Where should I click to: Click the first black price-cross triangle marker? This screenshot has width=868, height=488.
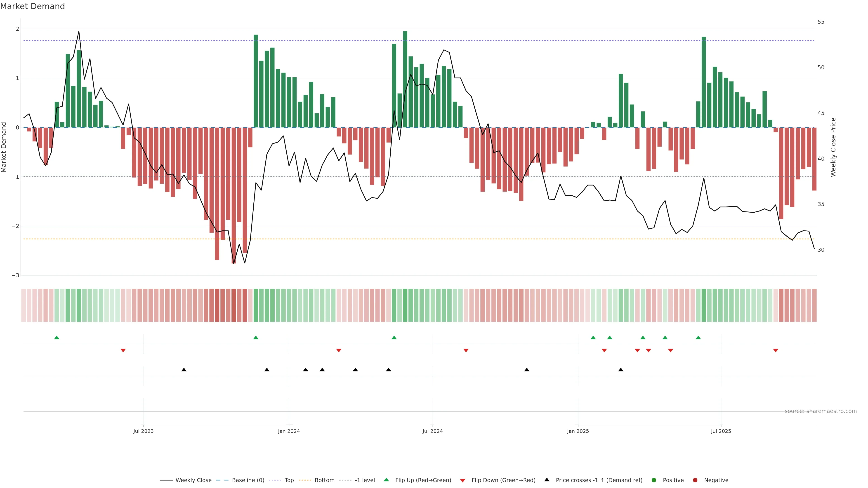pyautogui.click(x=184, y=370)
